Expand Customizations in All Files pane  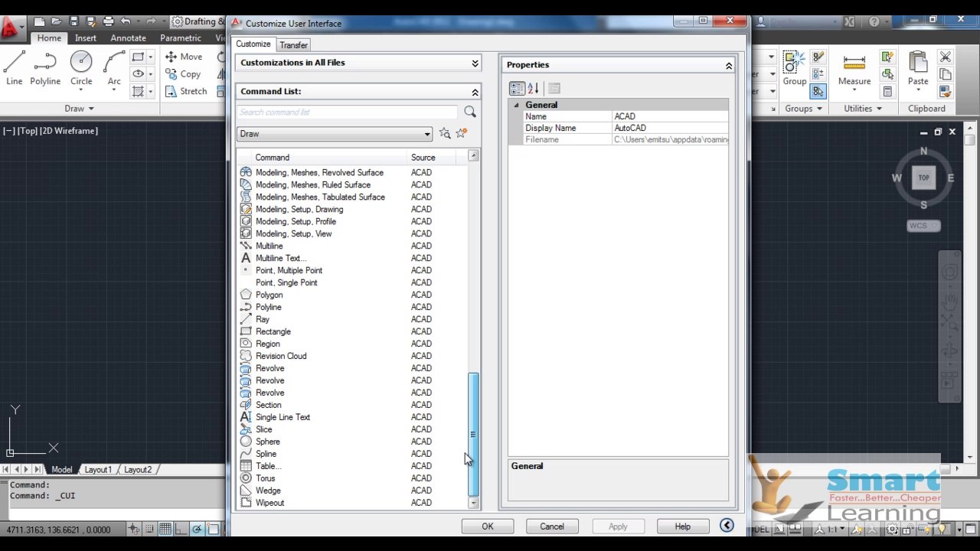pos(475,63)
